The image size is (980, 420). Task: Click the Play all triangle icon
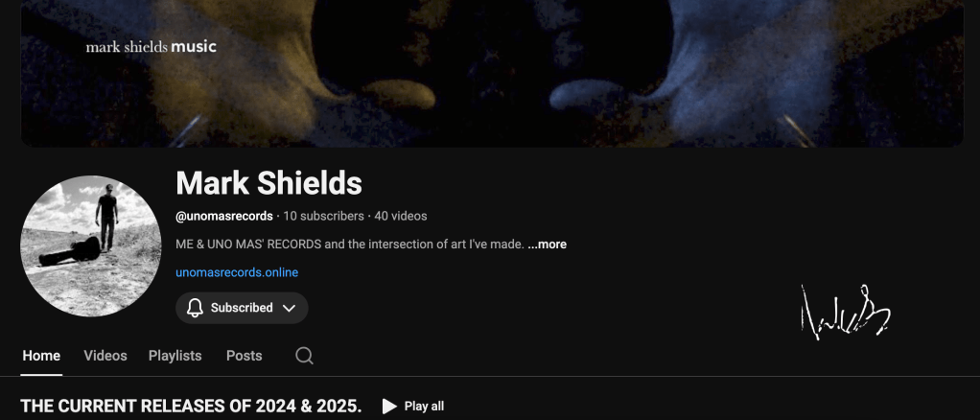tap(389, 407)
